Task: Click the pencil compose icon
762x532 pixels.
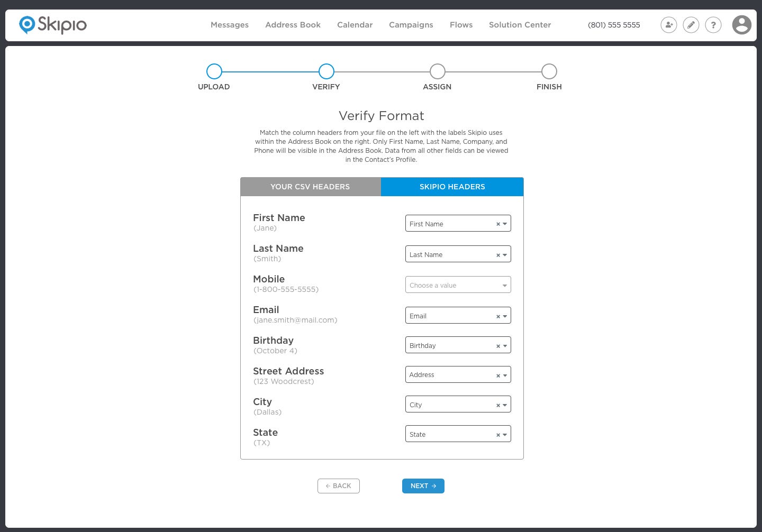Action: pos(691,25)
